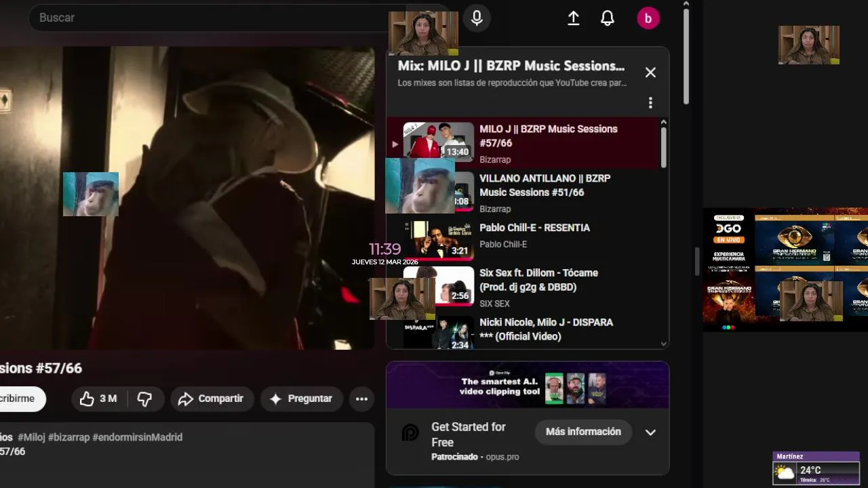Screen dimensions: 868x488
Task: Play VILLANO ANTILLANO || BZRP Music Sessions #51/66
Action: pyautogui.click(x=545, y=186)
